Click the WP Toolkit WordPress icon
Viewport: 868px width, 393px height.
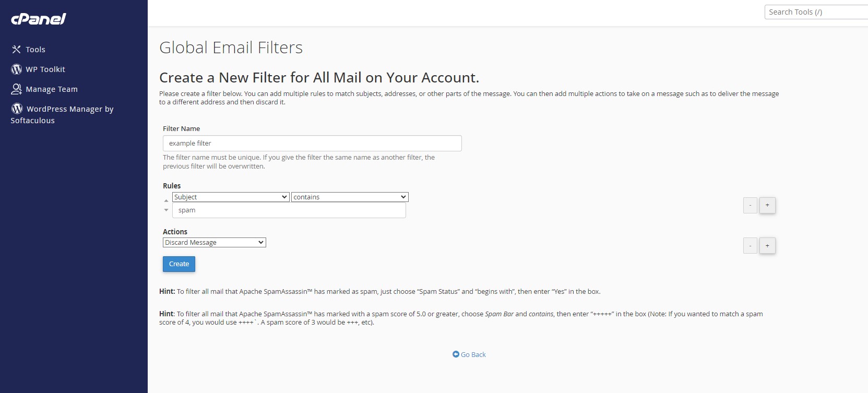coord(16,69)
